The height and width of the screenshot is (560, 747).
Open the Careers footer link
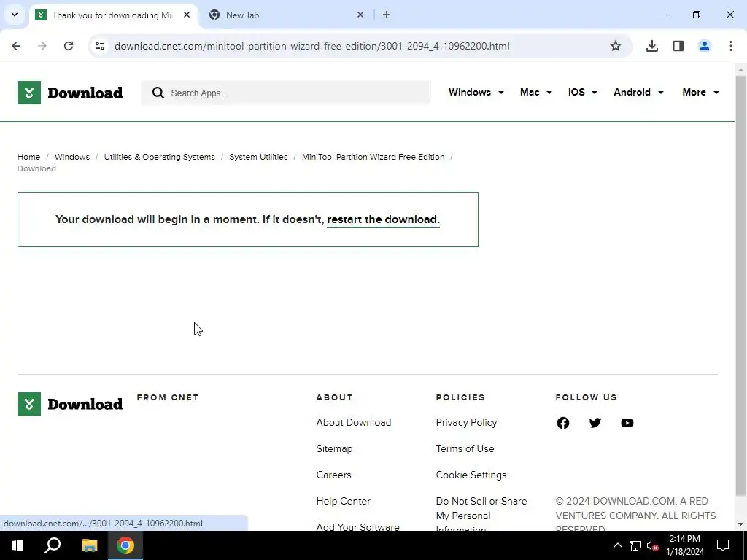point(333,475)
